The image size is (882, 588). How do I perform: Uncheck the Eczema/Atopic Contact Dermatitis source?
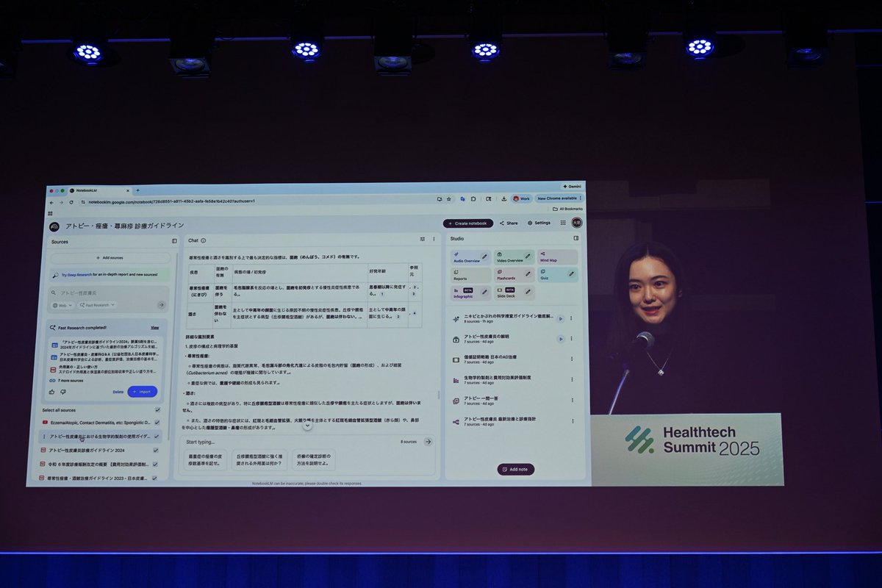[x=157, y=422]
